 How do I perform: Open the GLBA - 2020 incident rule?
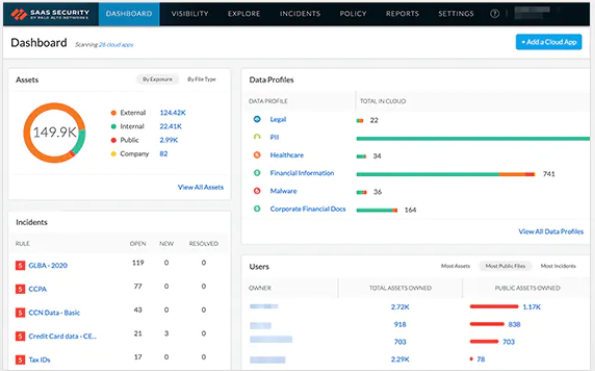click(x=48, y=265)
